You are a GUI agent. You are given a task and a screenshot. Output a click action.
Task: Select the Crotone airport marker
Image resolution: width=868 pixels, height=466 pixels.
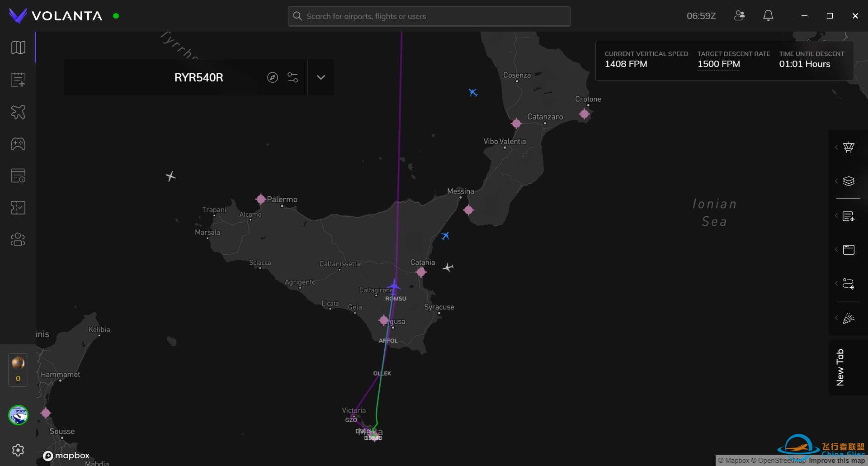(584, 114)
